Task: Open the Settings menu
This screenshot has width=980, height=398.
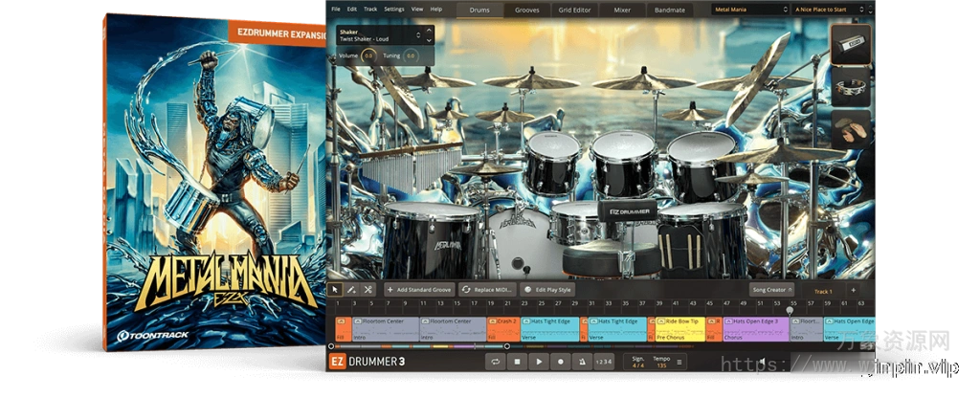Action: tap(393, 10)
